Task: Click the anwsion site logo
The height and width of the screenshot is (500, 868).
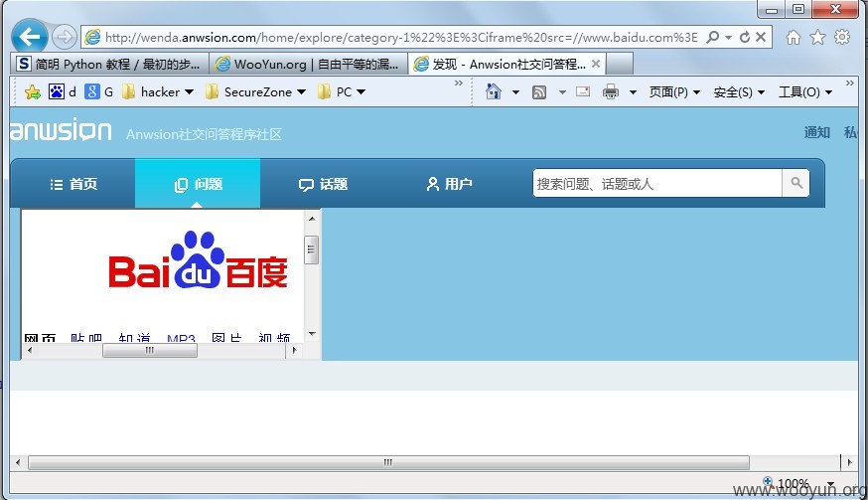Action: coord(61,131)
